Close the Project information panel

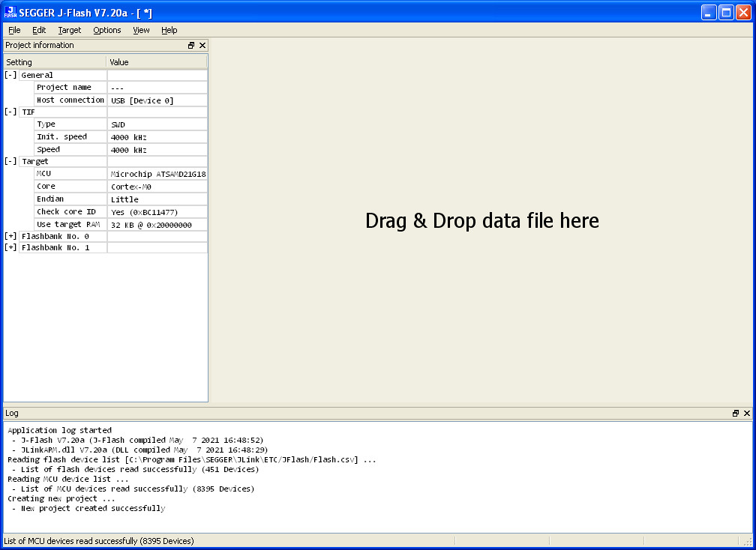[x=202, y=45]
